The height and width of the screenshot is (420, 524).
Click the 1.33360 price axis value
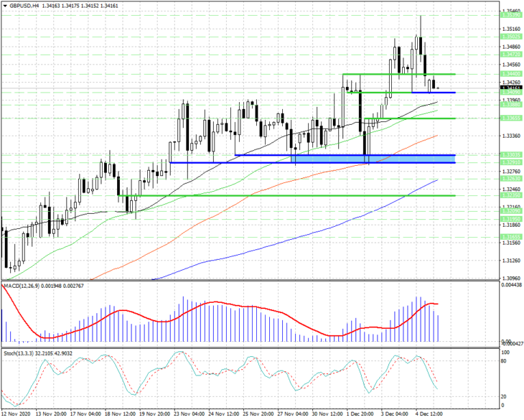tap(511, 136)
